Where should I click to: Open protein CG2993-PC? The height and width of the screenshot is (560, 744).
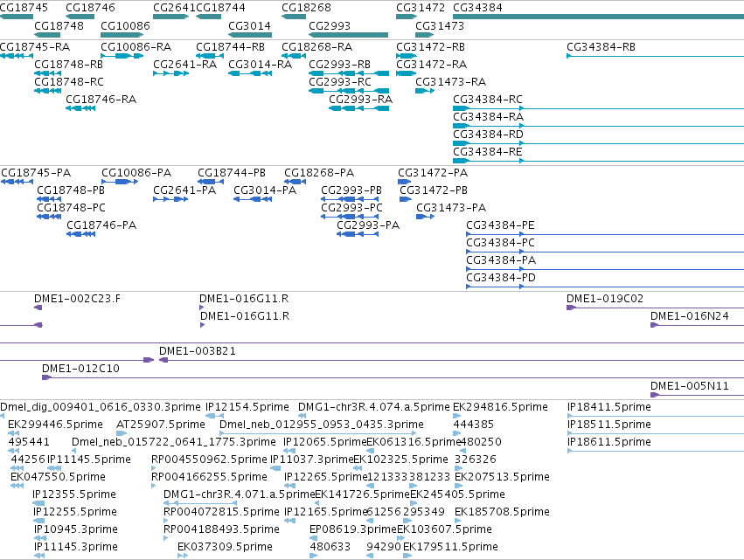351,208
